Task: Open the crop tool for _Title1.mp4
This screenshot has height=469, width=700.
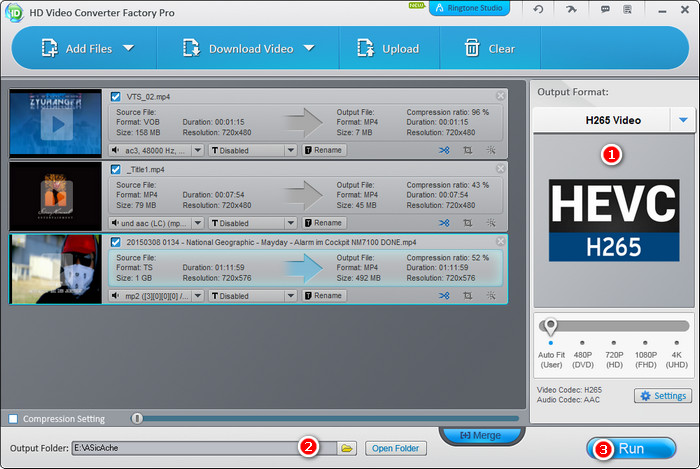Action: tap(467, 223)
